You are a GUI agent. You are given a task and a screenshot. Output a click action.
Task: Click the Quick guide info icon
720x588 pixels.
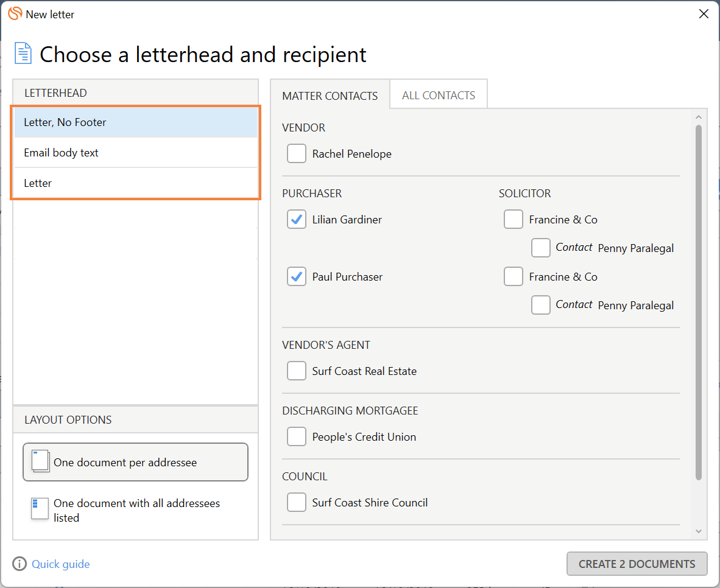(19, 564)
